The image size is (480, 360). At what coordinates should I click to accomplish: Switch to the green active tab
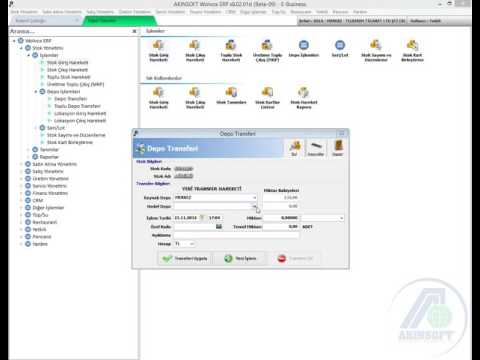point(120,21)
